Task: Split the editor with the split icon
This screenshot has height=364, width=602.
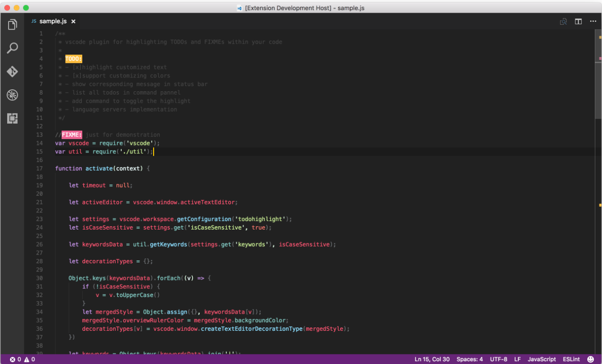Action: (578, 21)
